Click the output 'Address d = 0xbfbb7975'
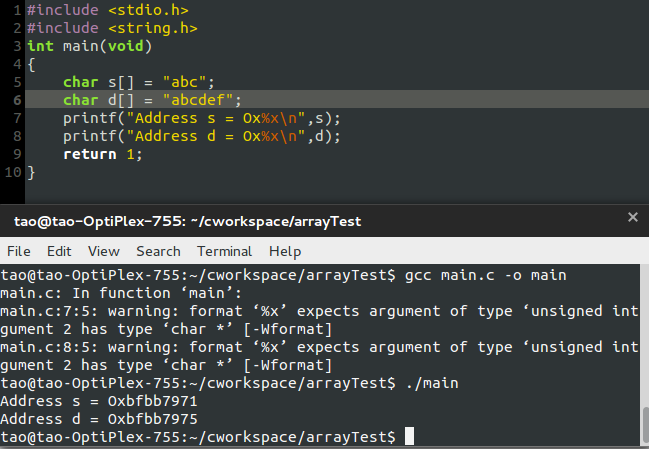 99,419
